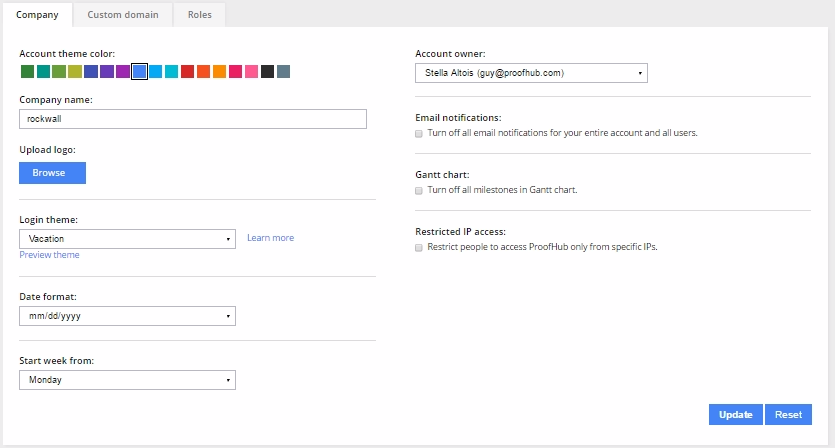Open the Account owner dropdown
Screen dimensions: 835x448
coord(531,73)
